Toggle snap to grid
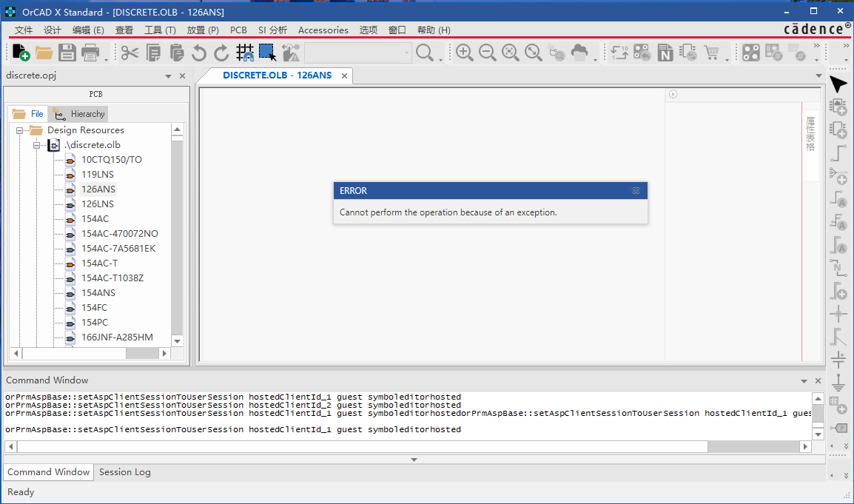The width and height of the screenshot is (854, 504). click(244, 53)
